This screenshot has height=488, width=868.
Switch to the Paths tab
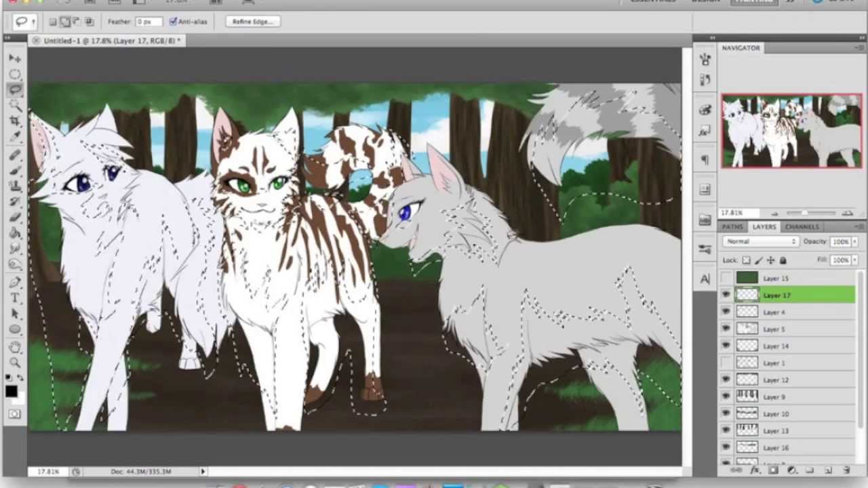[732, 226]
